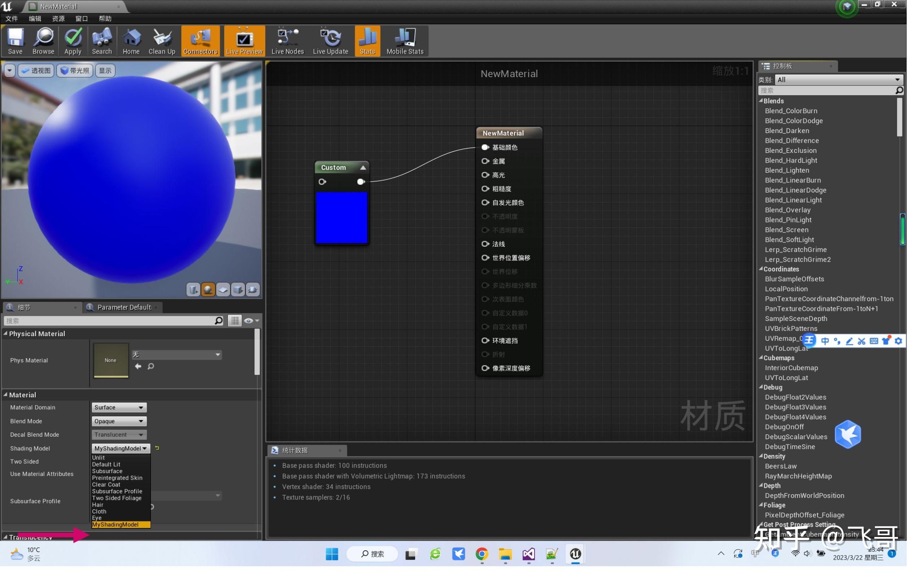Open the Material Domain dropdown
Image resolution: width=924 pixels, height=577 pixels.
(119, 407)
